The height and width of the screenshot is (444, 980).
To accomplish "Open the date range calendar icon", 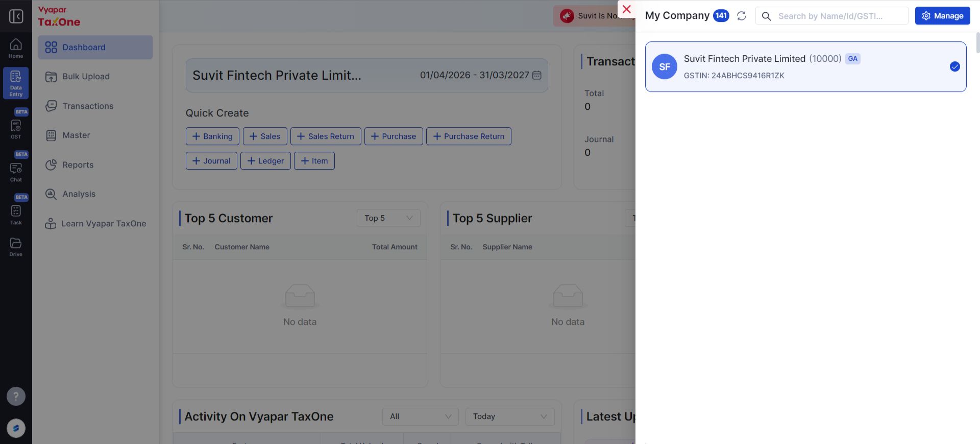I will coord(537,75).
